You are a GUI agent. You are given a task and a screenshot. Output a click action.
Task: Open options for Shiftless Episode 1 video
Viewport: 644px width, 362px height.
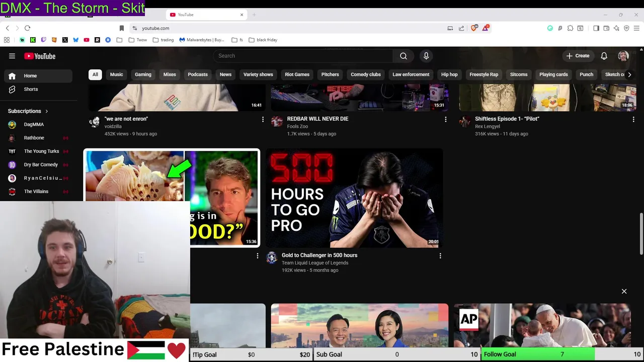(x=633, y=119)
